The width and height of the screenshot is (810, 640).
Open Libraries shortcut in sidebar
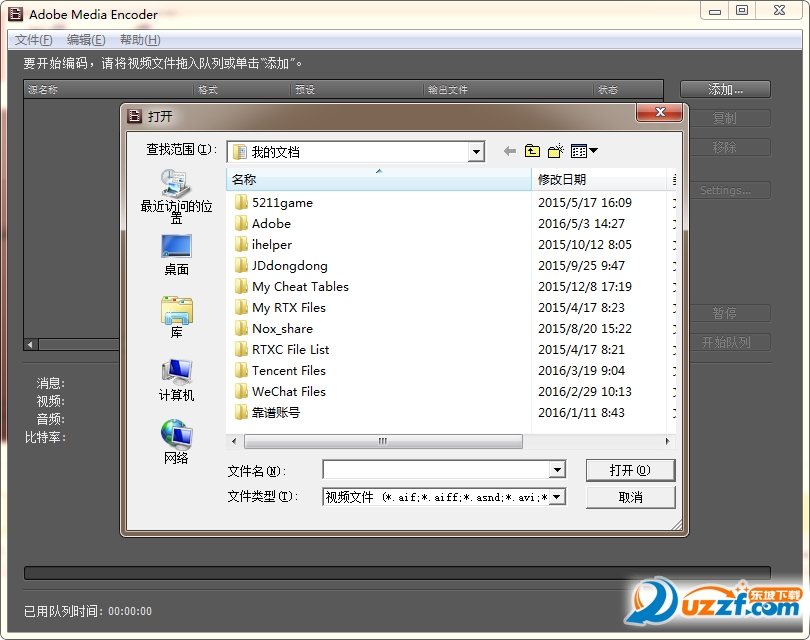click(x=176, y=317)
